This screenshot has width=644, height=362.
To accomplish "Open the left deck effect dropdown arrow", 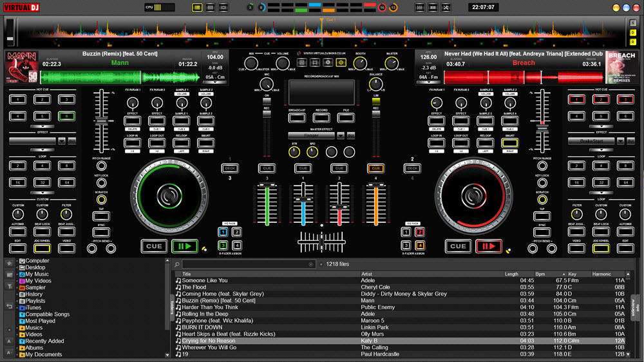I will pos(62,141).
